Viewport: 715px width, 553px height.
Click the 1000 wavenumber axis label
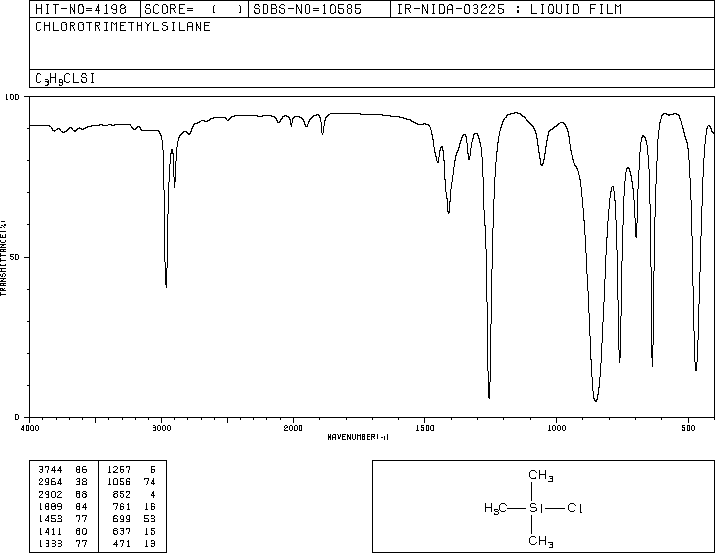click(x=556, y=428)
